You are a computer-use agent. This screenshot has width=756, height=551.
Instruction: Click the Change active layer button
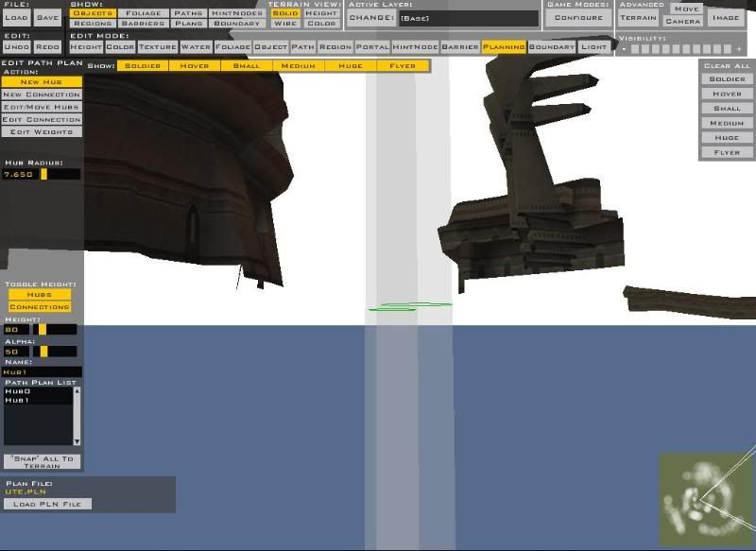click(x=371, y=18)
